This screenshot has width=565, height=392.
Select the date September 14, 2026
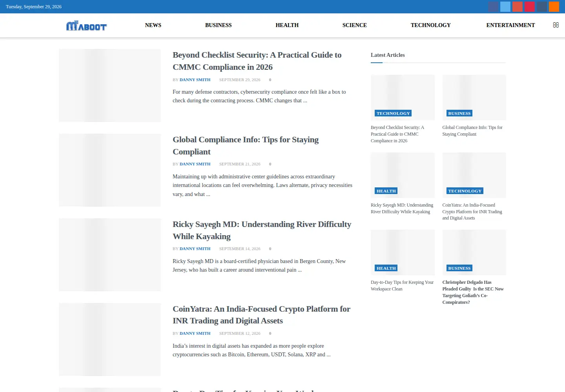[x=240, y=249]
